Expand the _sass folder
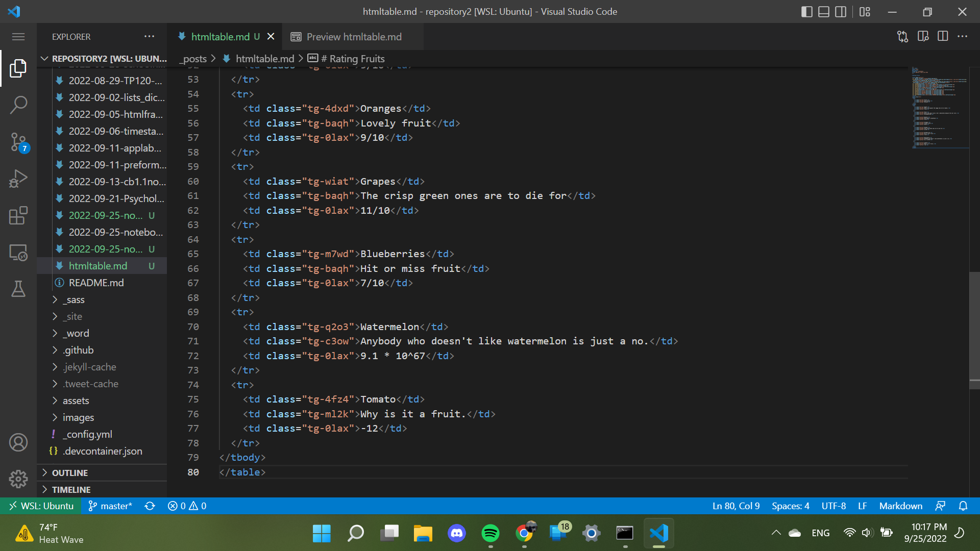980x551 pixels. click(x=102, y=299)
